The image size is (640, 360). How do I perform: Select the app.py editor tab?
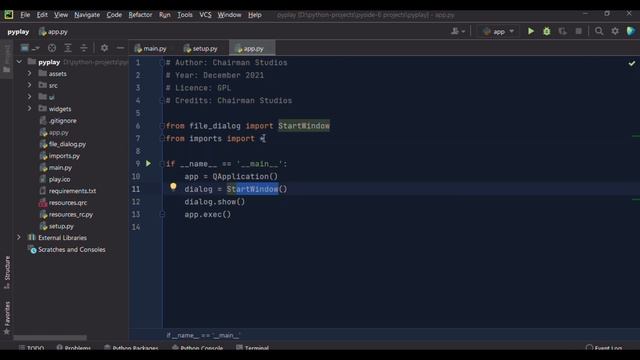coord(252,48)
